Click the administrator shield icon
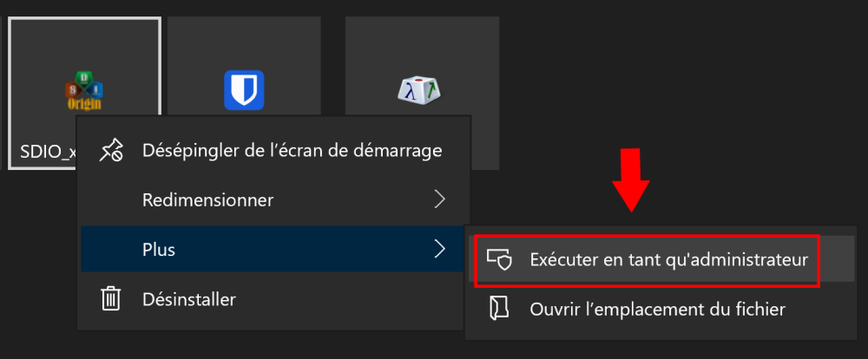 tap(497, 259)
